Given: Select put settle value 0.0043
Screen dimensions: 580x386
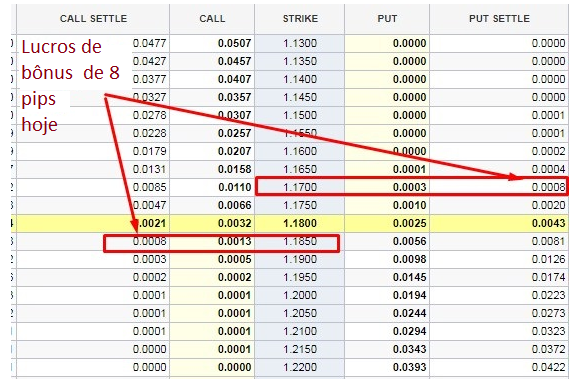Looking at the screenshot, I should coord(548,223).
